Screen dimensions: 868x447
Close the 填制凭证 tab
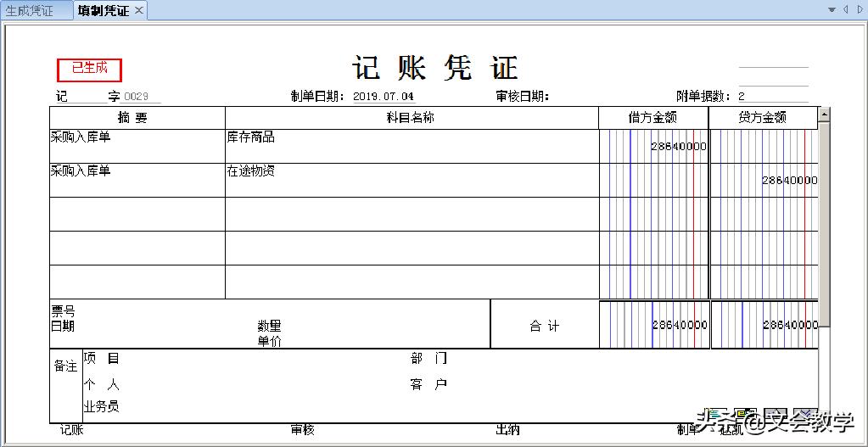pyautogui.click(x=139, y=10)
